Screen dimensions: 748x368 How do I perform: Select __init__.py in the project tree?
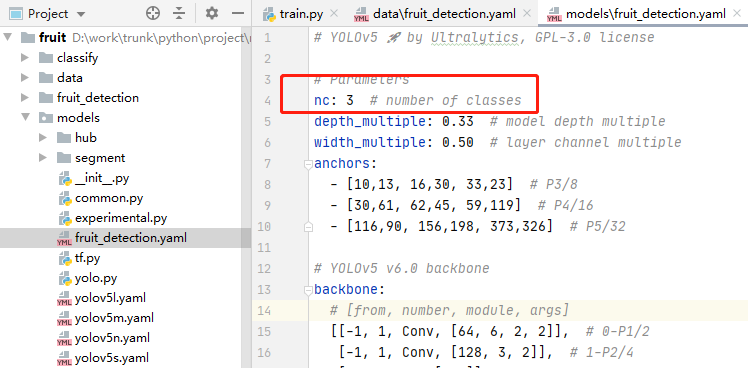tap(102, 179)
